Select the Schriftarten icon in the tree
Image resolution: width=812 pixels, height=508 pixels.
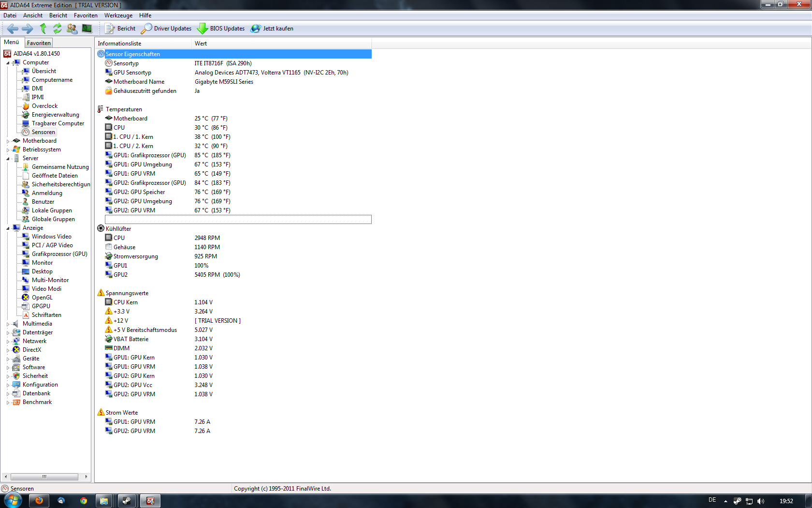26,315
